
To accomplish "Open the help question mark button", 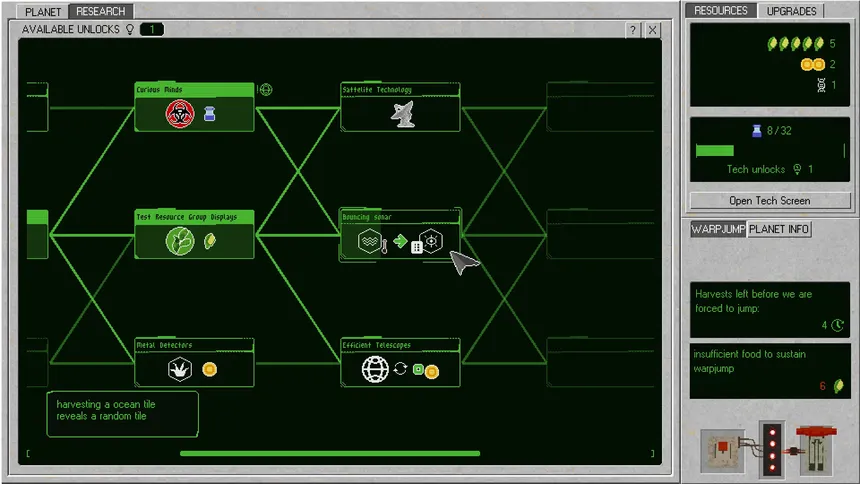I will (x=633, y=30).
